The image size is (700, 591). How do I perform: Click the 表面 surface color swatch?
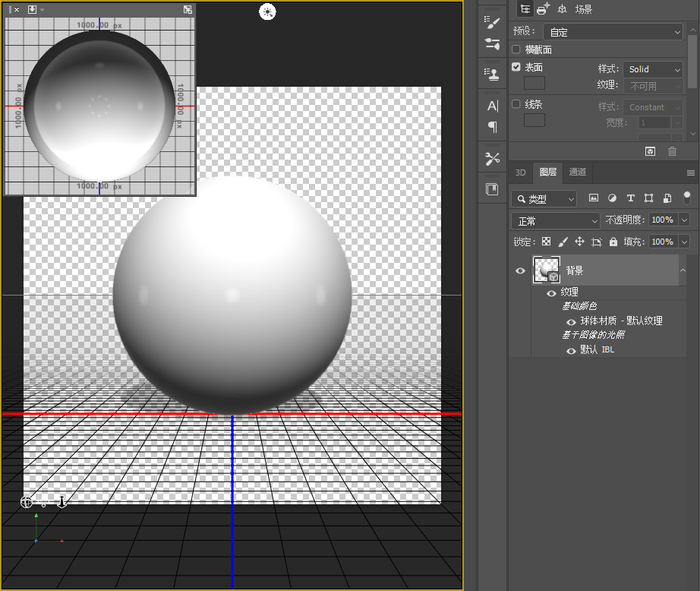tap(535, 84)
